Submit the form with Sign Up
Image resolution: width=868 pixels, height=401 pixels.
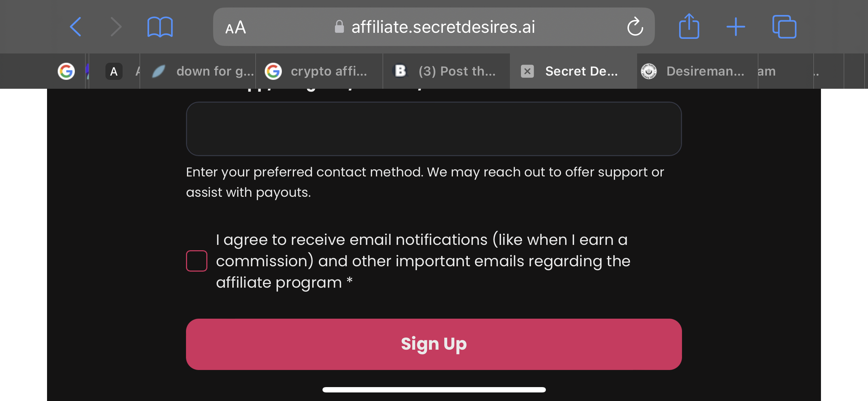pyautogui.click(x=434, y=344)
